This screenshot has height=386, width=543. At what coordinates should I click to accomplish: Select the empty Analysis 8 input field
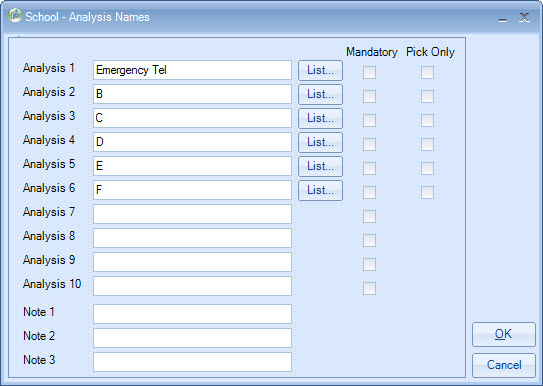[x=192, y=238]
